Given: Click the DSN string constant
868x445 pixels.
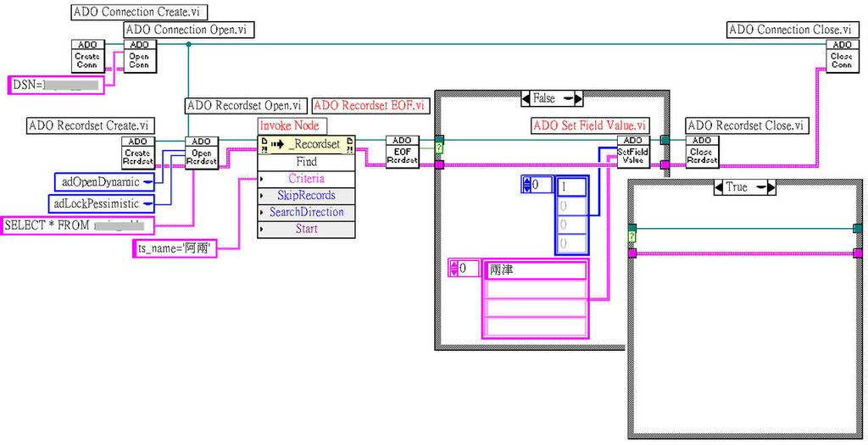Looking at the screenshot, I should coord(56,85).
